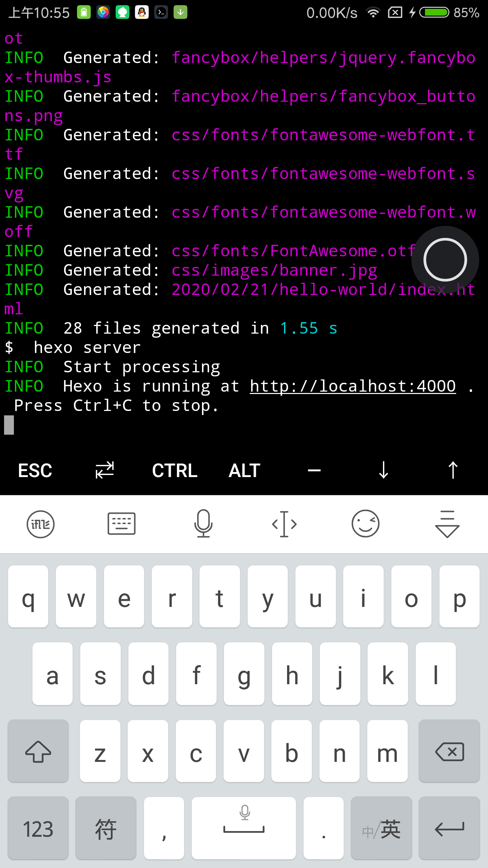
Task: Tap the terminal cursor block
Action: pos(9,425)
